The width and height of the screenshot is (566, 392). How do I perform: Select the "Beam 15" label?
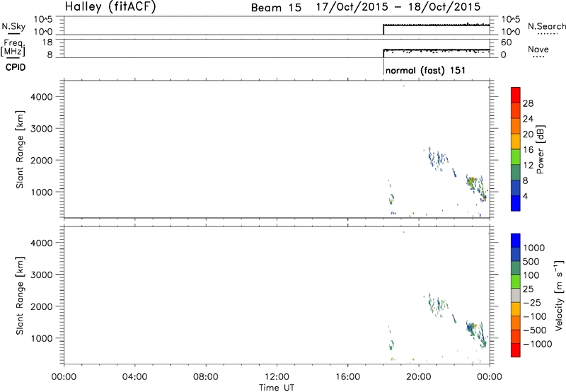point(276,8)
